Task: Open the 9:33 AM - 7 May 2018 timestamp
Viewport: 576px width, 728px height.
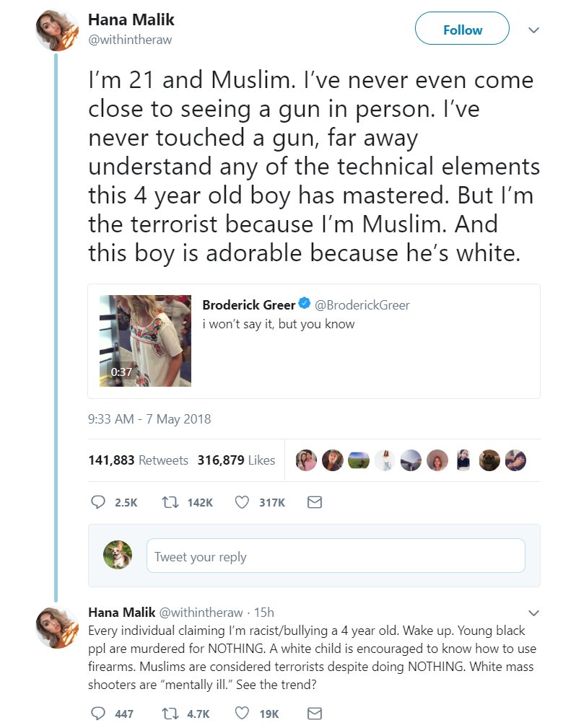Action: click(149, 418)
